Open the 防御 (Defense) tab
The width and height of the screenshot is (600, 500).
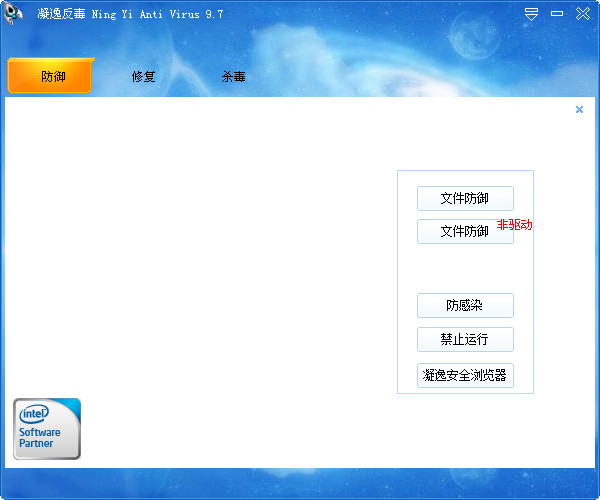coord(50,76)
